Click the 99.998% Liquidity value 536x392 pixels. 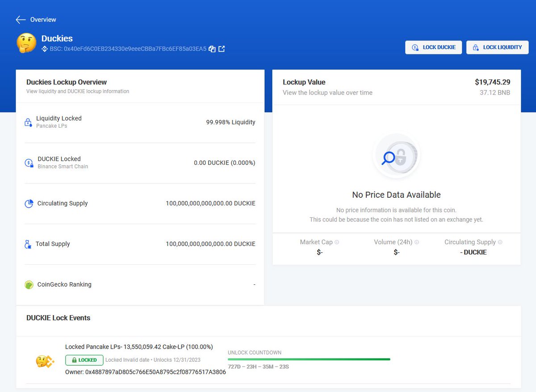point(230,122)
